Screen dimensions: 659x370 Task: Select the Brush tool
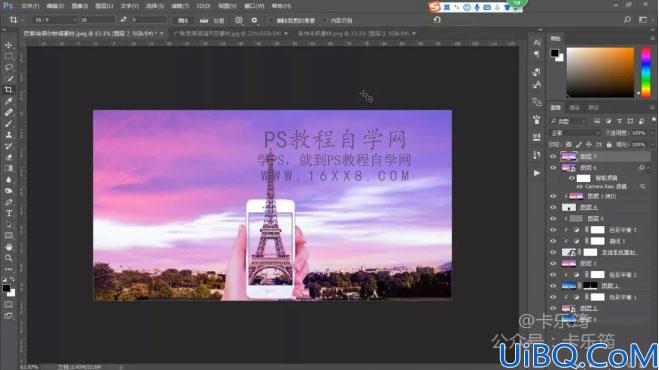(8, 124)
